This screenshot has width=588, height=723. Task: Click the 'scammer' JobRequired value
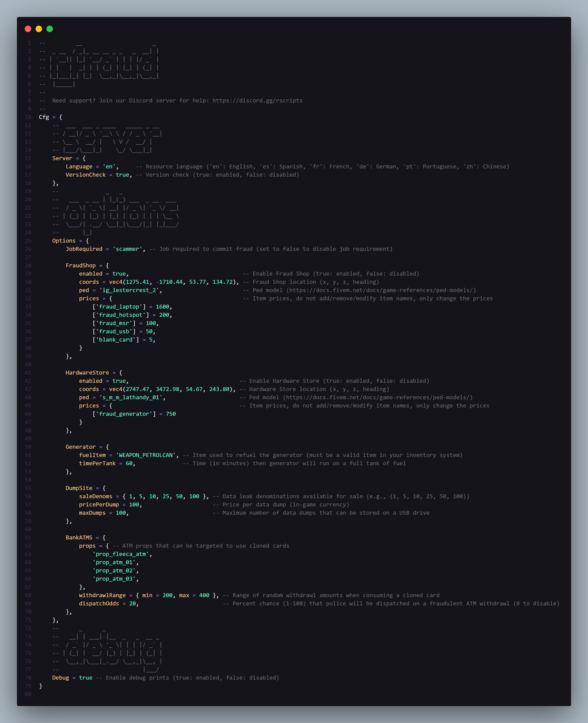click(x=127, y=249)
